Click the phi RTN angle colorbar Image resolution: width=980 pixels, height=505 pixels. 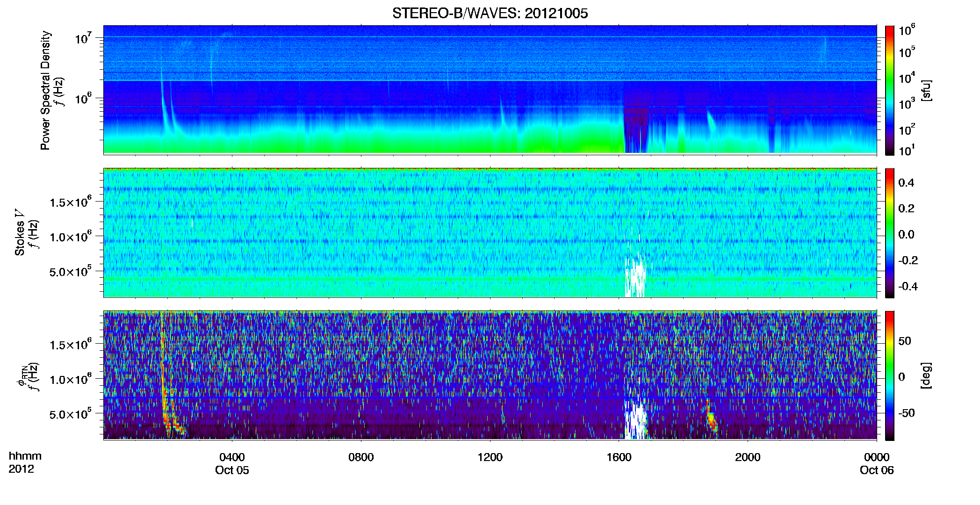890,375
